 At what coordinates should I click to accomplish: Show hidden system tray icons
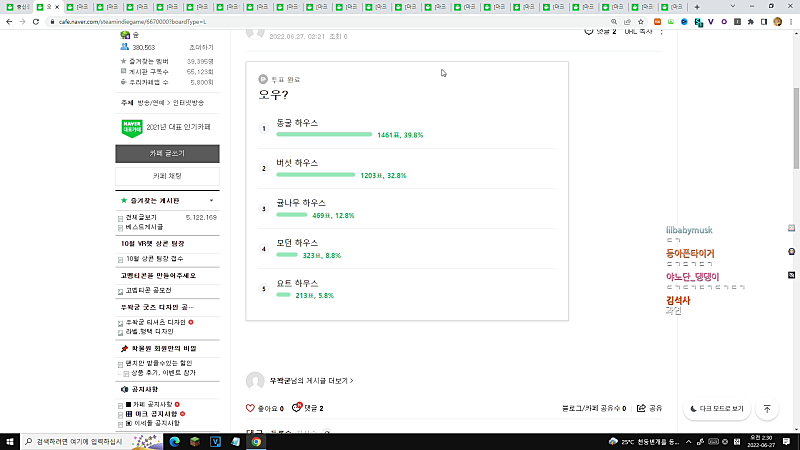tap(688, 442)
